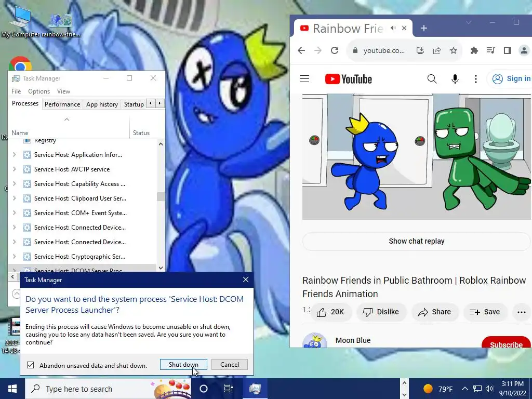Click the Windows search box
Screen dimensions: 532x399
(108, 389)
